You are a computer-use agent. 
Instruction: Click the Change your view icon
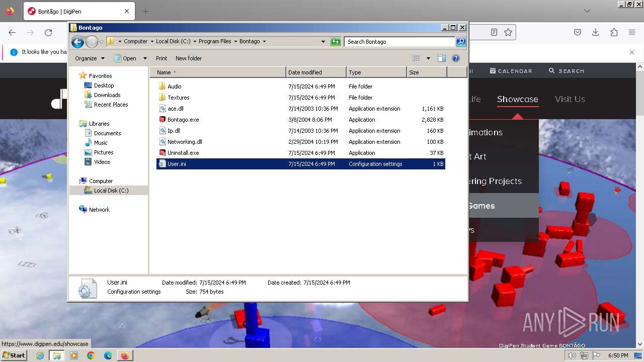416,58
